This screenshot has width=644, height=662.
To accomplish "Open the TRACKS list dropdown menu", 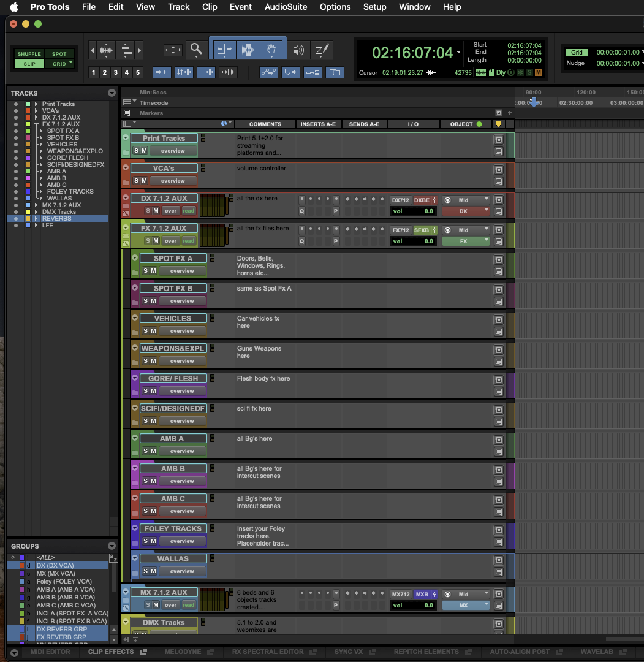I will coord(112,93).
